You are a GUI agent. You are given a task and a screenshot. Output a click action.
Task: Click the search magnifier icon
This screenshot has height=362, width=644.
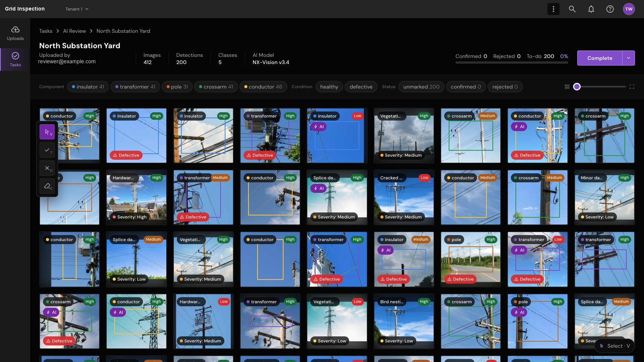pyautogui.click(x=572, y=9)
